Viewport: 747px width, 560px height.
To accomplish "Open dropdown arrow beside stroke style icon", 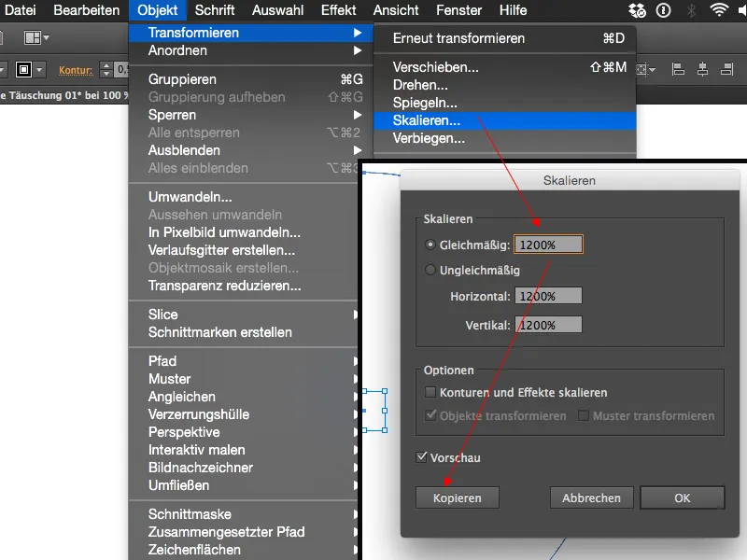I will pyautogui.click(x=39, y=69).
